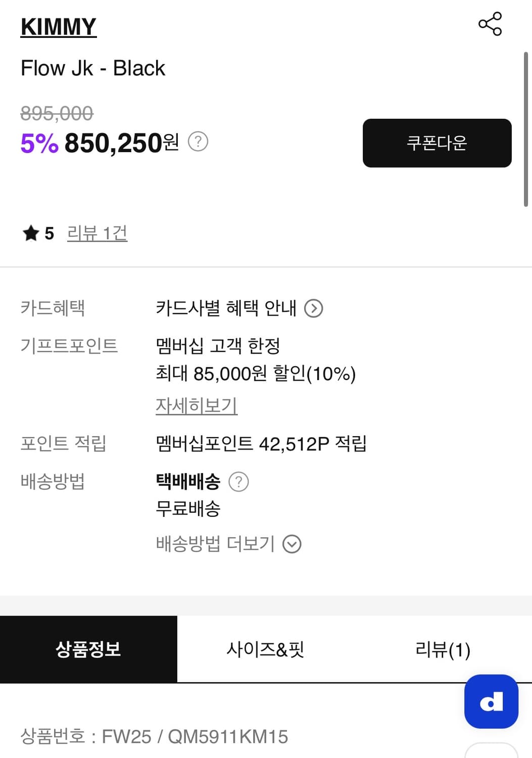Switch to the 사이즈&핏 tab

click(x=265, y=649)
